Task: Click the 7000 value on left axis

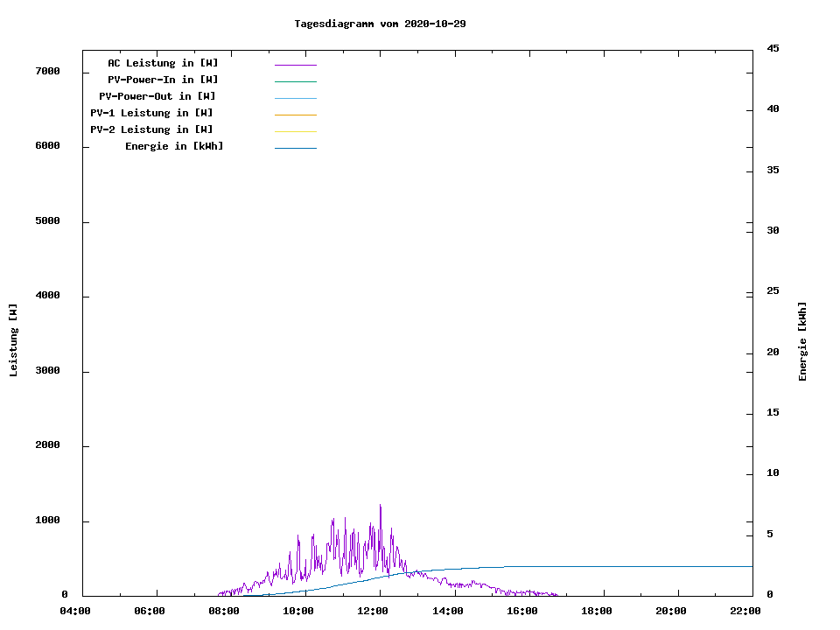Action: tap(47, 71)
